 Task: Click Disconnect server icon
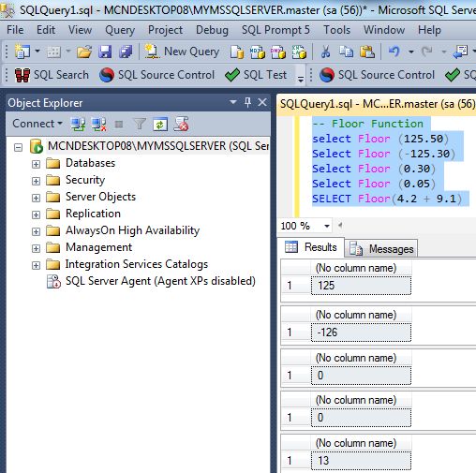[98, 125]
